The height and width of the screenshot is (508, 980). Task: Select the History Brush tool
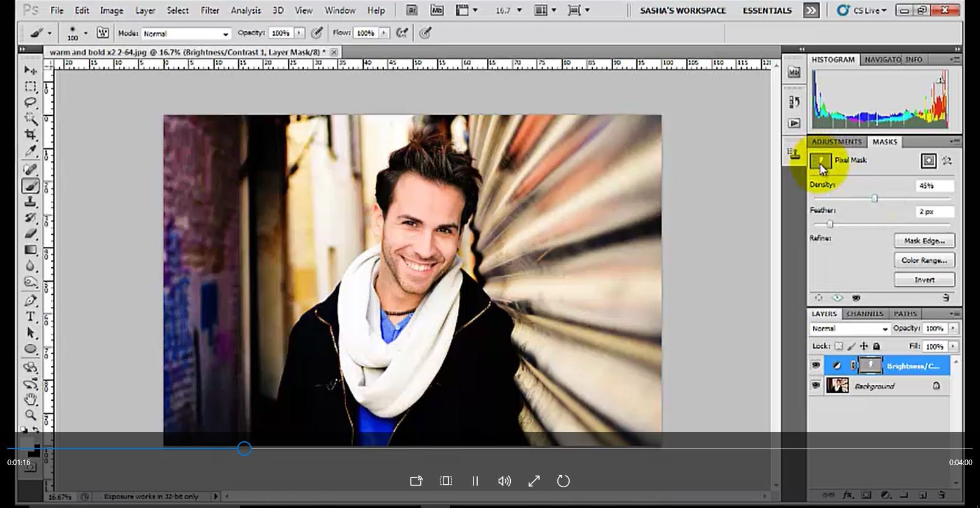click(x=30, y=218)
